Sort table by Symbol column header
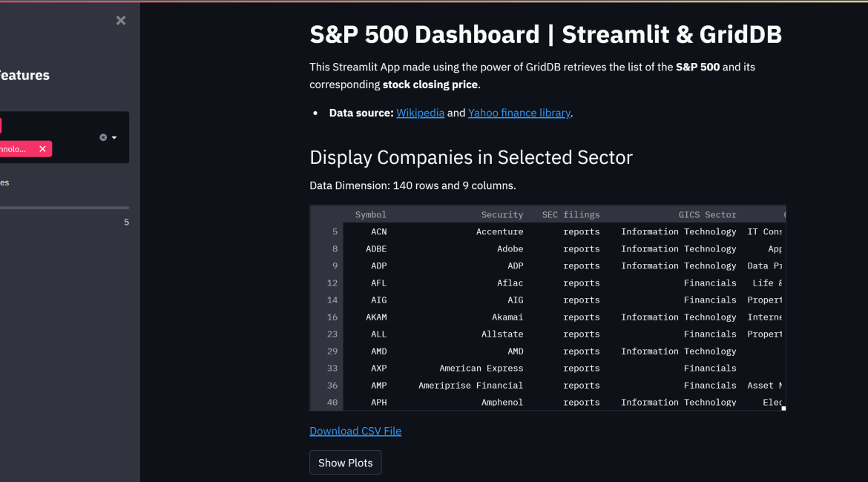868x482 pixels. point(370,214)
